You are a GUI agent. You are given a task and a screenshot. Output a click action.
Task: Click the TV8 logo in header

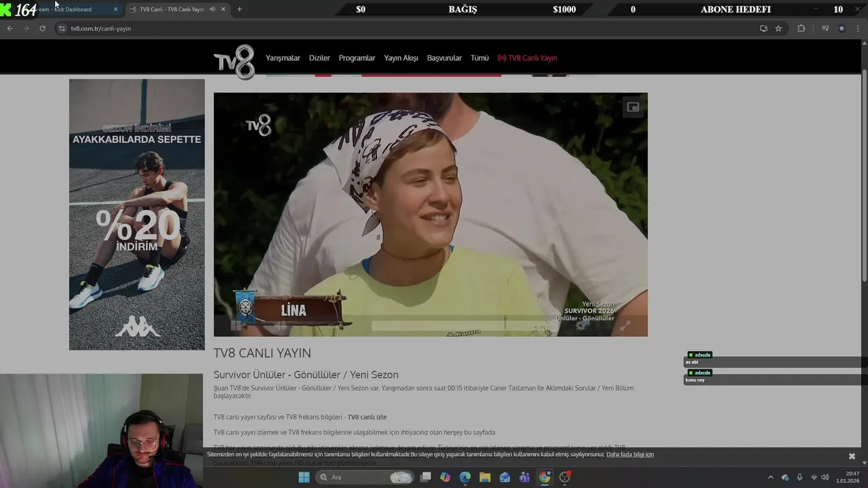pos(234,62)
